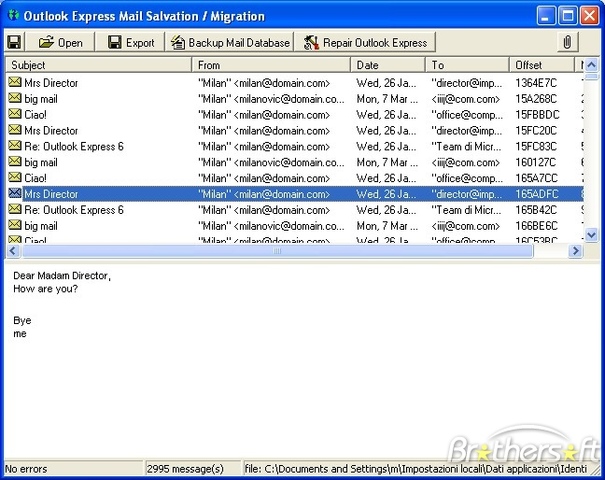Click sender milanovic@domain in 15A268C row

click(x=271, y=99)
